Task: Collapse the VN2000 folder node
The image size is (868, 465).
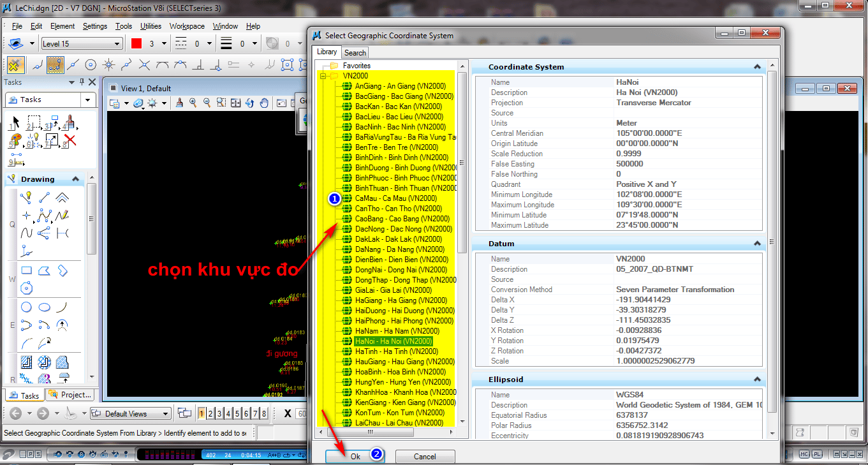Action: 324,76
